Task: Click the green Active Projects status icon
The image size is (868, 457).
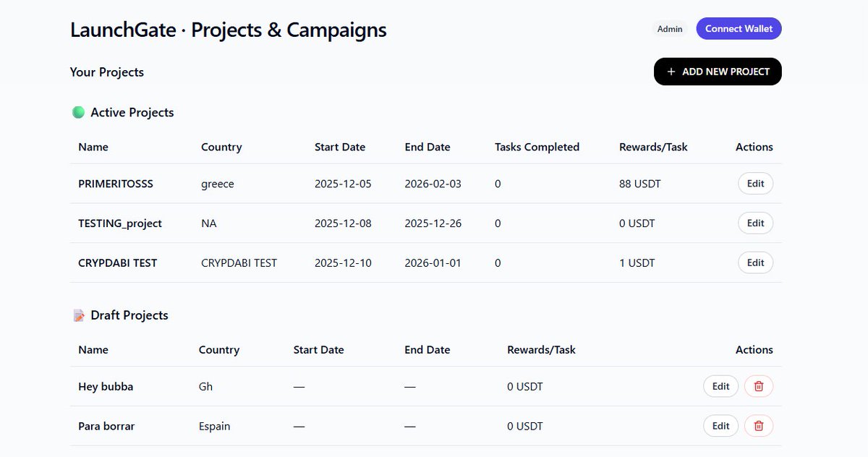Action: (x=79, y=112)
